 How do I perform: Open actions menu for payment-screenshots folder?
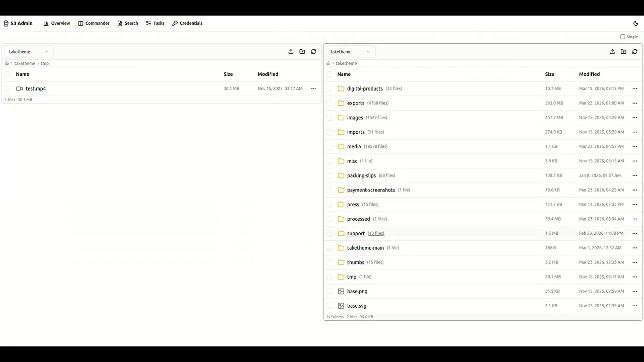[635, 190]
